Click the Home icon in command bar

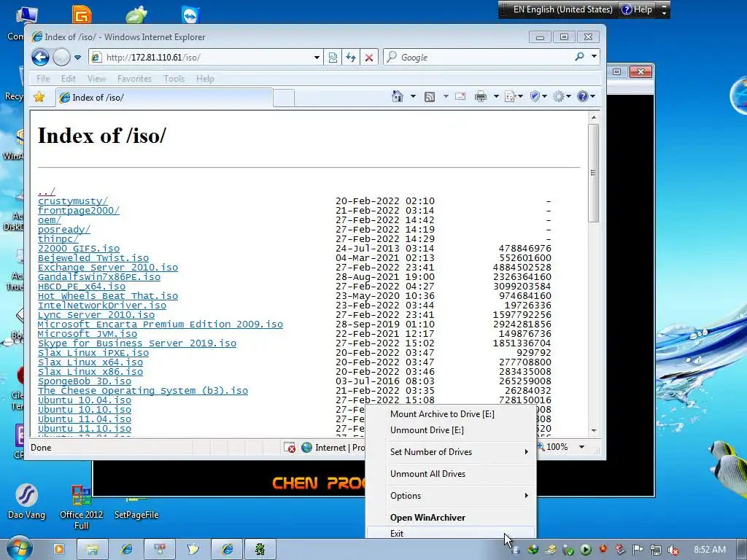click(x=398, y=97)
